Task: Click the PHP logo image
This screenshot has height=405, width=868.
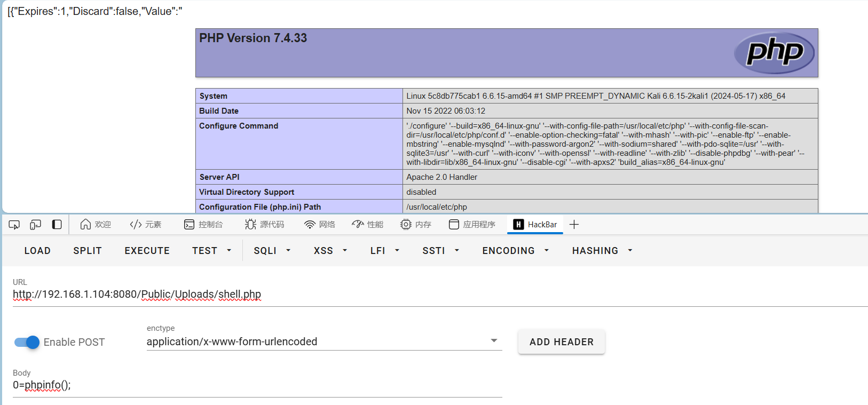Action: 774,53
